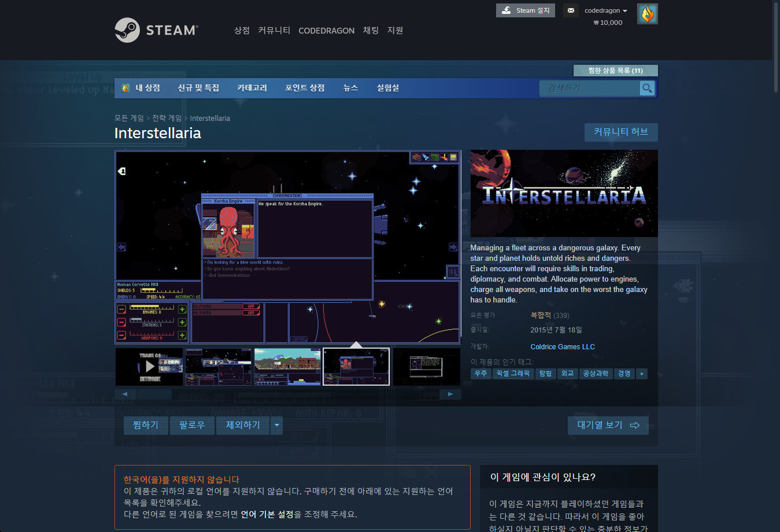The width and height of the screenshot is (780, 532).
Task: Go to 전략 게임 breadcrumb
Action: (x=167, y=118)
